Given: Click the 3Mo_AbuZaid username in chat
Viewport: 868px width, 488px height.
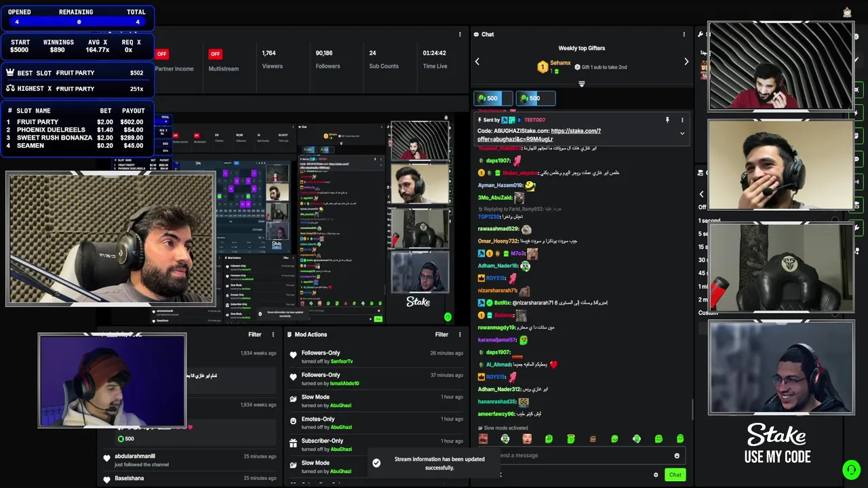Looking at the screenshot, I should [x=495, y=198].
